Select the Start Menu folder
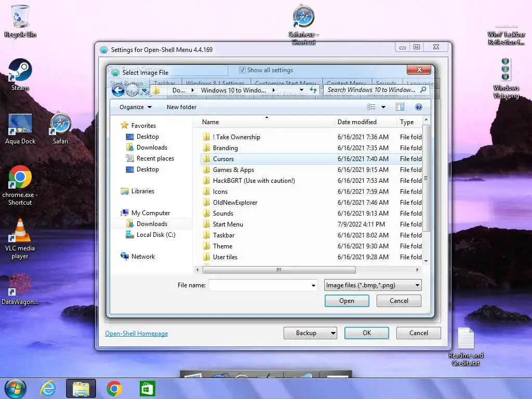 311,224
